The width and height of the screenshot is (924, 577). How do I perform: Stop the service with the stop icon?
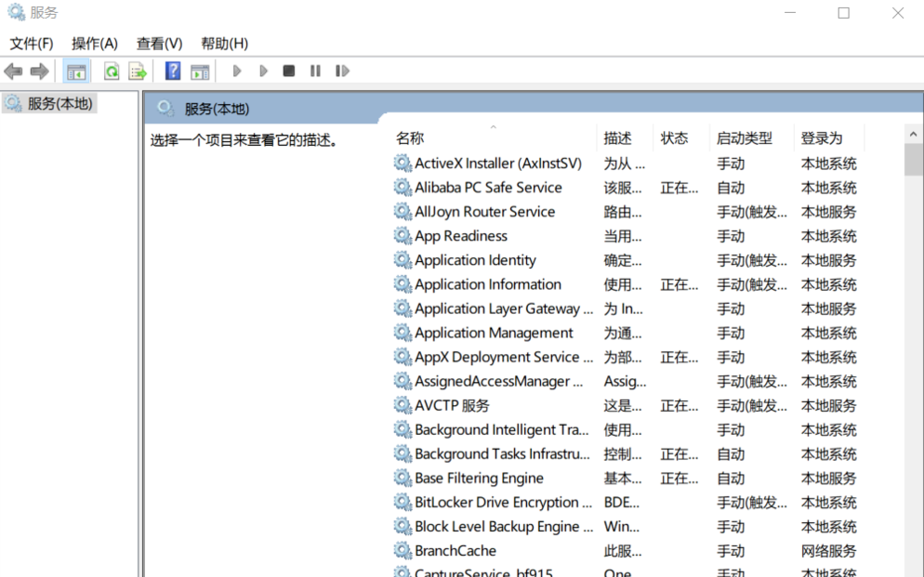click(x=289, y=71)
